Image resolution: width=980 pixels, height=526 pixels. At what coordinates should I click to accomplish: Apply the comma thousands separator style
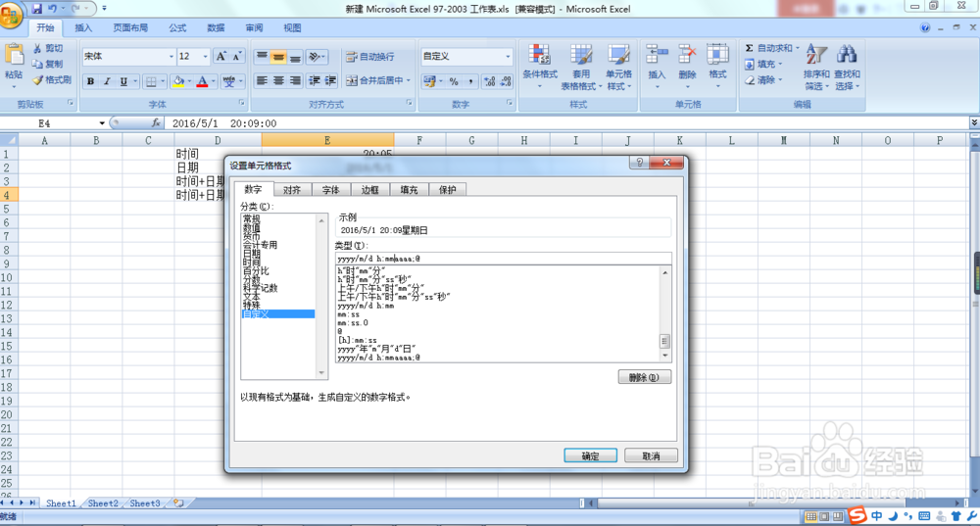click(470, 81)
